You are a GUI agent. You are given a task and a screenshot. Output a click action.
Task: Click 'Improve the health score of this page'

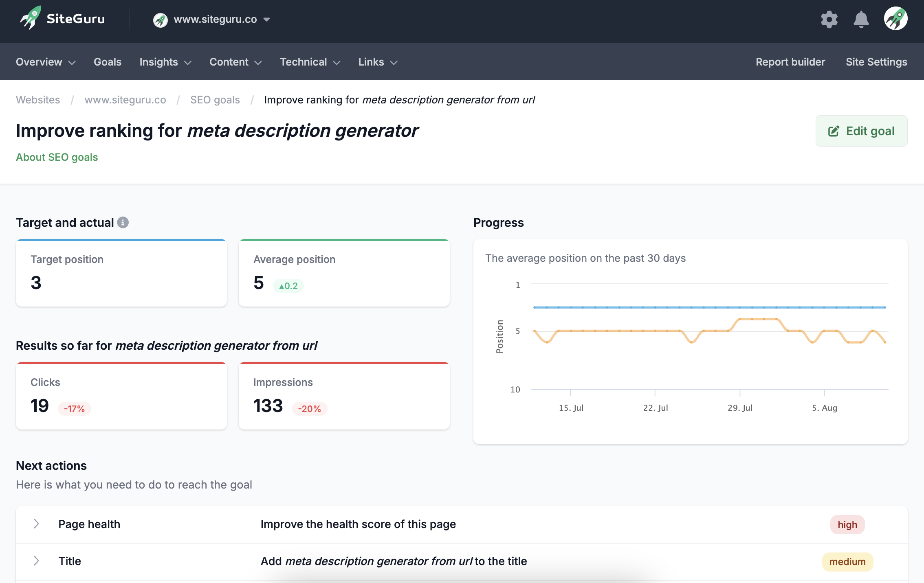pyautogui.click(x=358, y=524)
